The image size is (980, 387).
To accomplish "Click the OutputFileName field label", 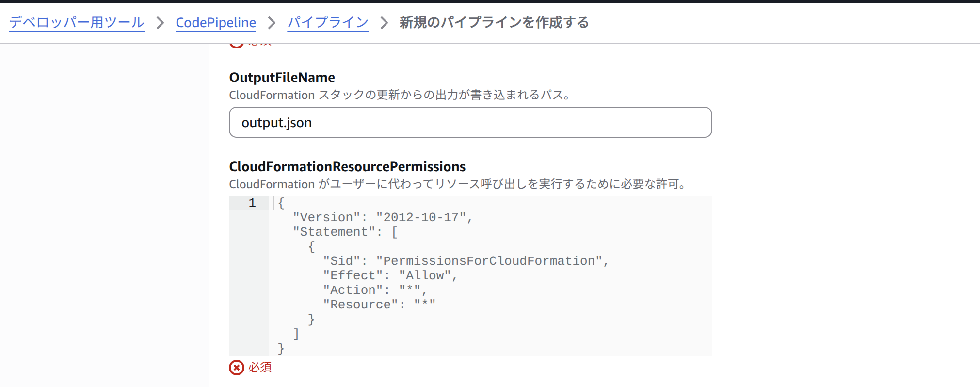I will click(282, 78).
